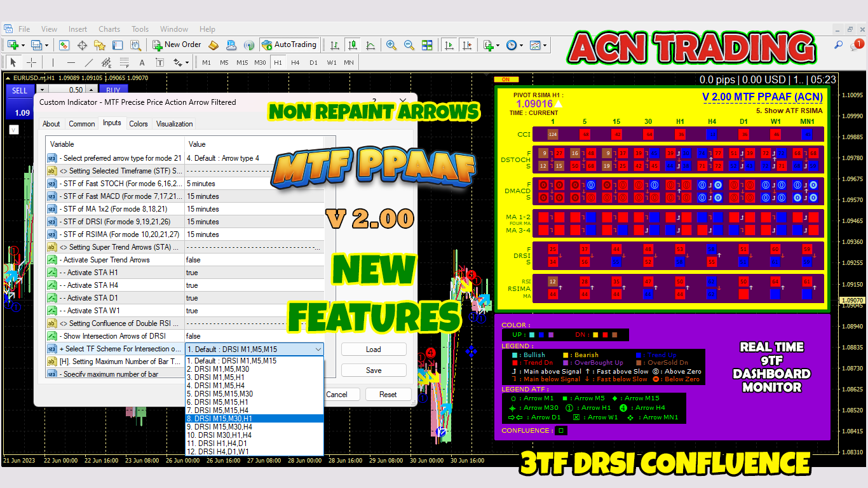Click the Reset button
The height and width of the screenshot is (488, 868).
pos(388,395)
